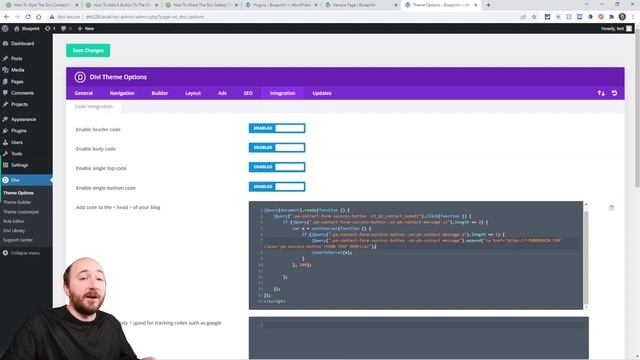Open Support Center submenu link
The image size is (640, 360).
point(18,240)
